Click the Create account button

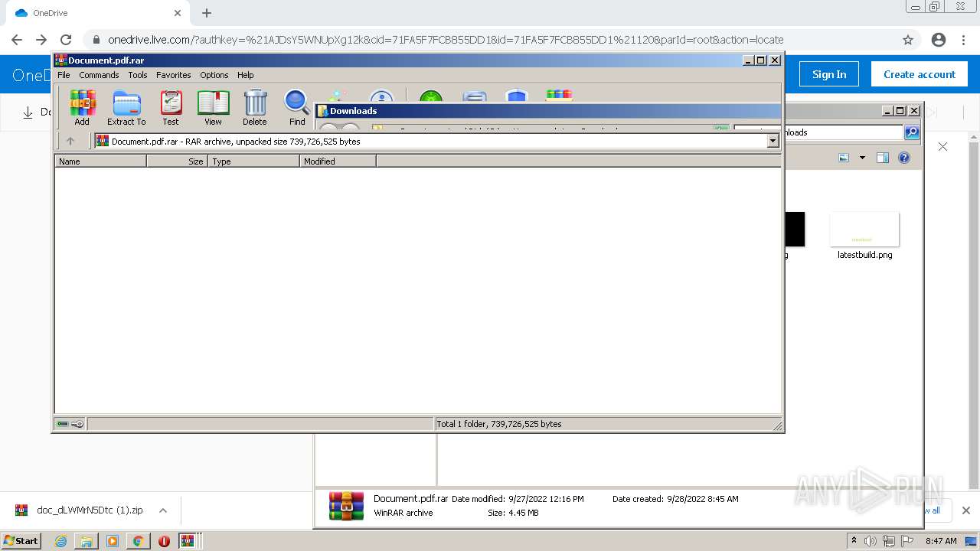(x=920, y=74)
